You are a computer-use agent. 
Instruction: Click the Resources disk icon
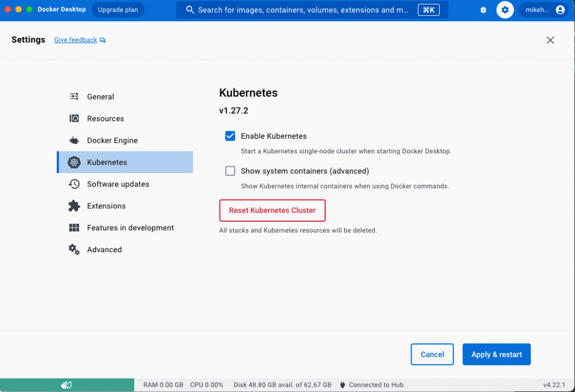[x=74, y=118]
